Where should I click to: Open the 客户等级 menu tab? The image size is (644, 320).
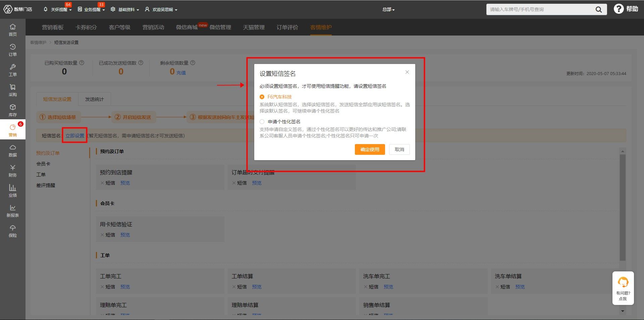[120, 27]
